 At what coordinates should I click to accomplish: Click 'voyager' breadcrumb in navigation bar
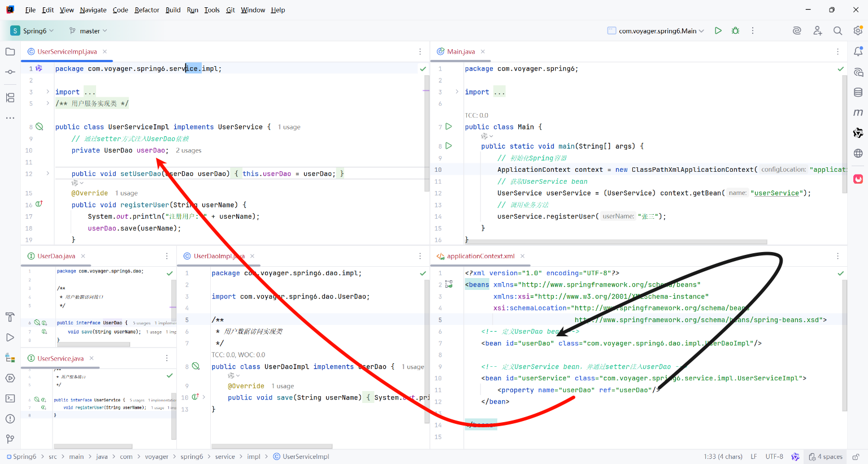(157, 457)
